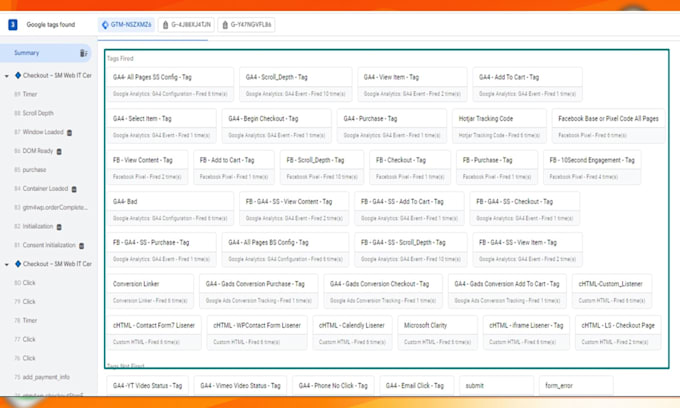This screenshot has height=408, width=680.
Task: Open FB - GA4 - SS - Add To Cart - Tag
Action: 409,209
